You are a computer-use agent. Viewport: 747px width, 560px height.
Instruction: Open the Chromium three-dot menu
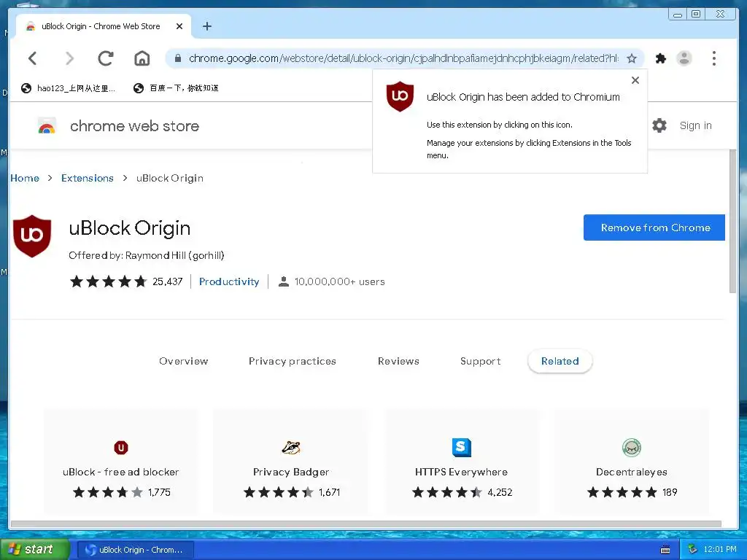[713, 58]
